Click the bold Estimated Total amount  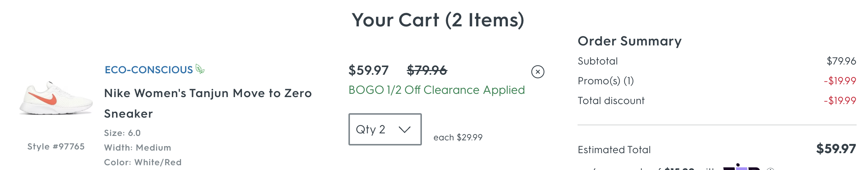(x=836, y=149)
